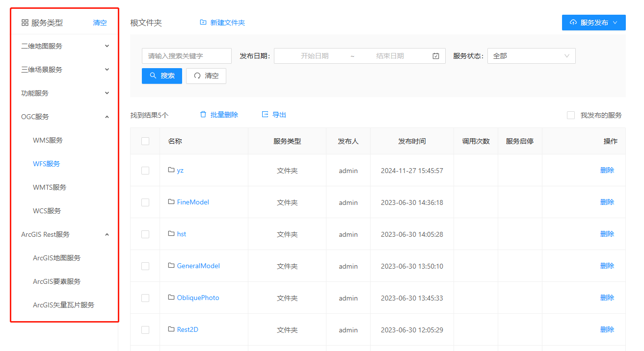The width and height of the screenshot is (644, 351).
Task: Click 删除 for the hst row
Action: point(607,234)
